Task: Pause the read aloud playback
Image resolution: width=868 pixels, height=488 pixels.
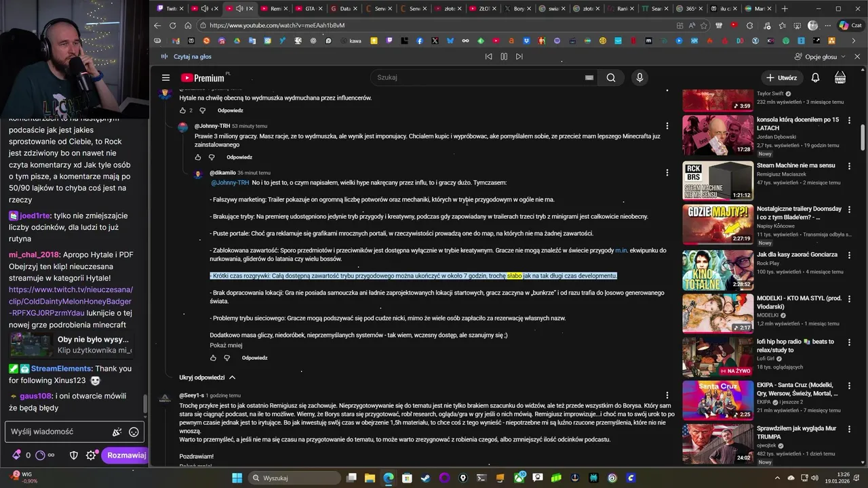Action: click(504, 57)
